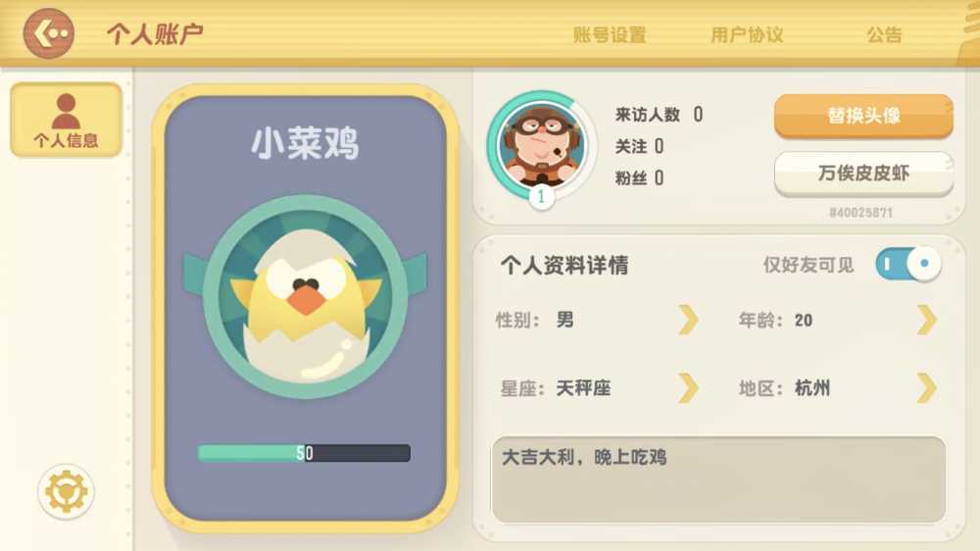The image size is (980, 551).
Task: Click the 替换头像 button
Action: [863, 116]
